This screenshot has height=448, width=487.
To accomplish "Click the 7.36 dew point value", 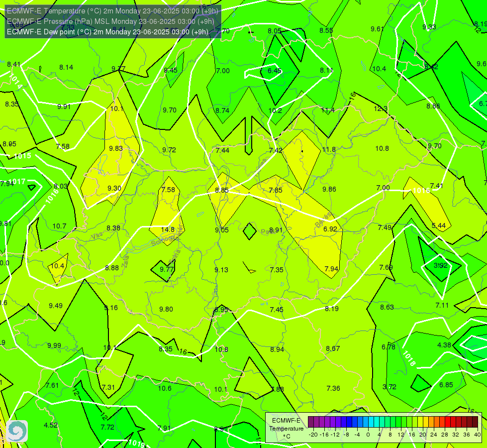I will pos(333,388).
